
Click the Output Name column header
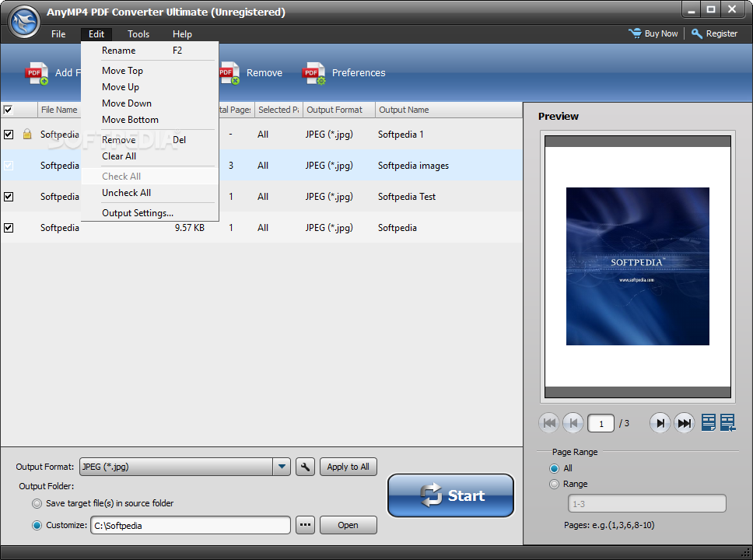(x=449, y=110)
